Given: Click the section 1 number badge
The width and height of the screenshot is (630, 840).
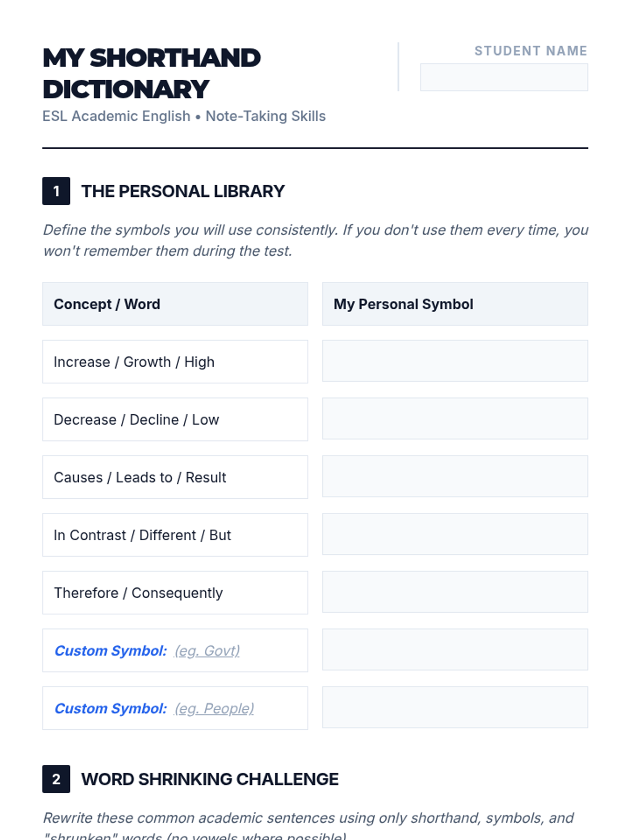Looking at the screenshot, I should 56,191.
